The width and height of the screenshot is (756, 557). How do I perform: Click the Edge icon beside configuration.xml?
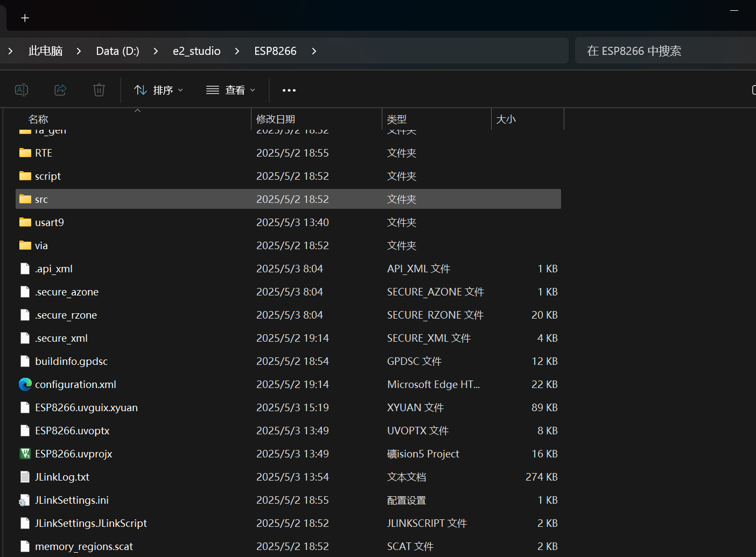[x=25, y=384]
